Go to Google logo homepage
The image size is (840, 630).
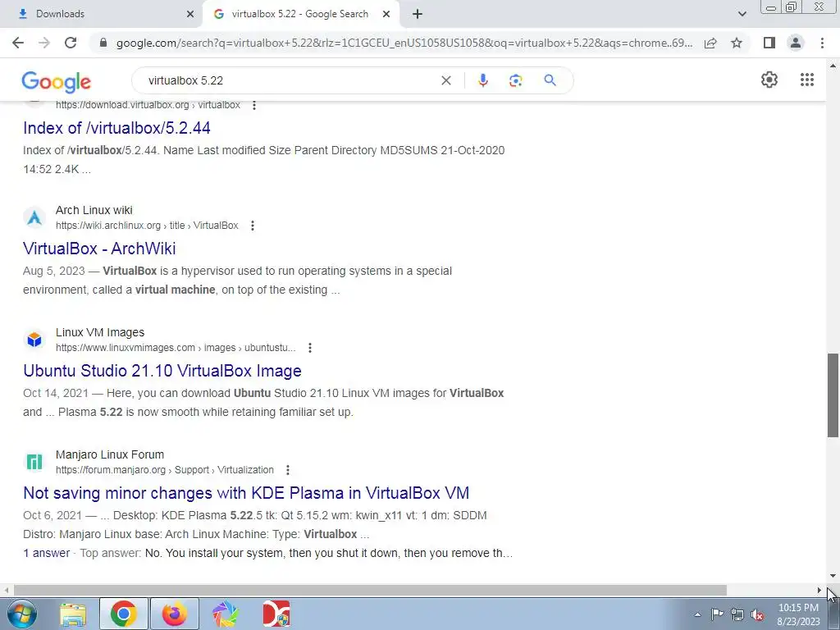[57, 81]
